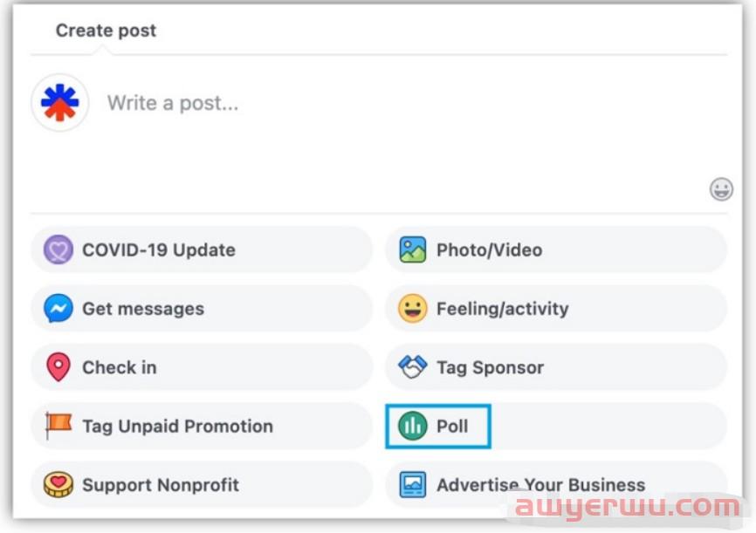756x533 pixels.
Task: Click the green Poll chart icon
Action: pyautogui.click(x=413, y=426)
